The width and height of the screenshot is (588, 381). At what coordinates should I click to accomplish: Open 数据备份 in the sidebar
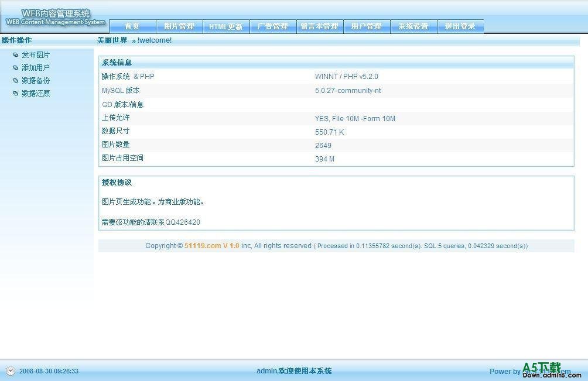click(x=36, y=81)
